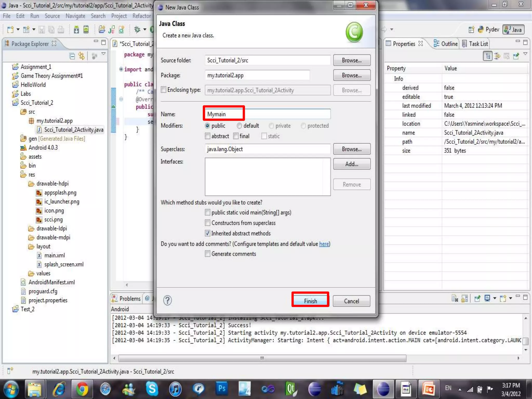Switch to the Outline tab
Image resolution: width=532 pixels, height=399 pixels.
coord(446,44)
